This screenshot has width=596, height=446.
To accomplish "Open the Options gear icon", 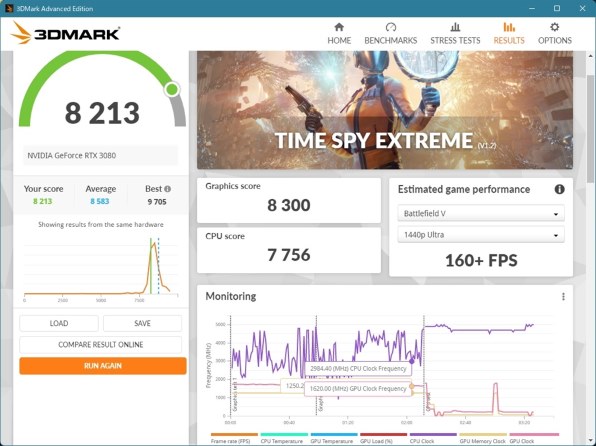I will tap(555, 27).
